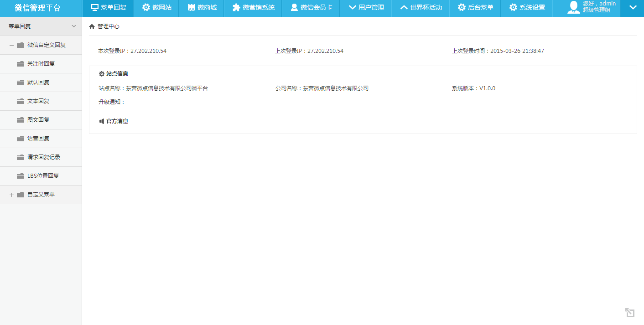Image resolution: width=644 pixels, height=325 pixels.
Task: Click the gear icon for 系统设置
Action: coord(513,7)
